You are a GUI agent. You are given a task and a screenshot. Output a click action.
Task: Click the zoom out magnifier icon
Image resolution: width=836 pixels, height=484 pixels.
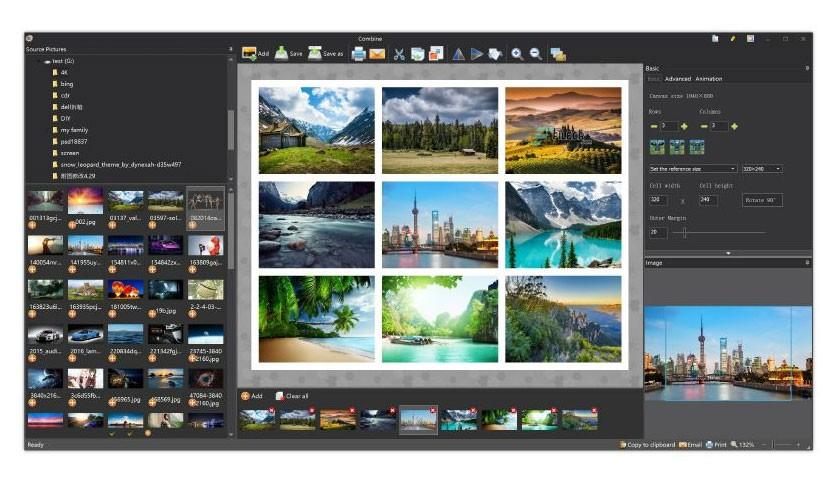[536, 54]
